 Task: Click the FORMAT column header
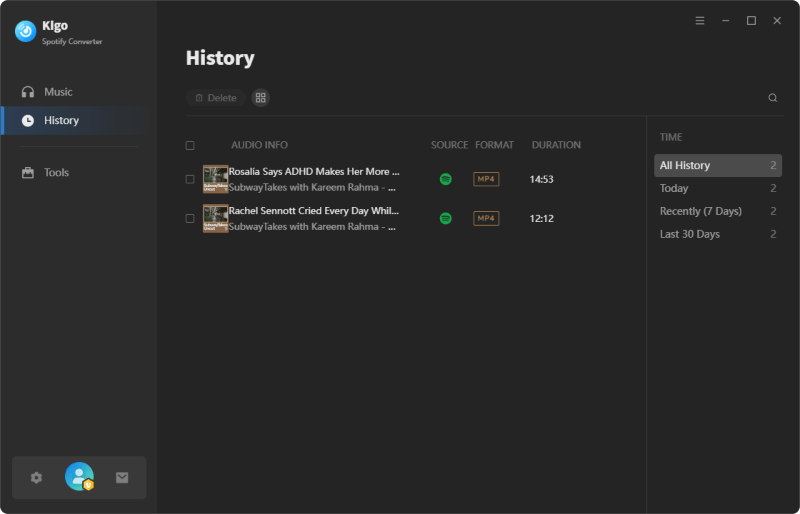(494, 145)
